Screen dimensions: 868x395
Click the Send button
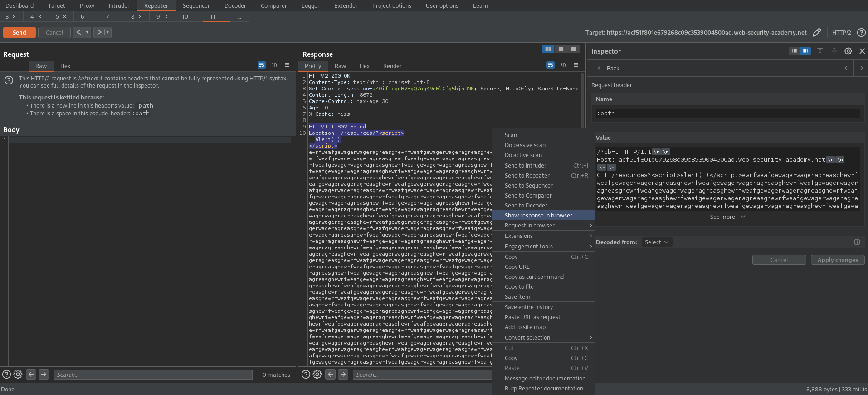point(19,32)
